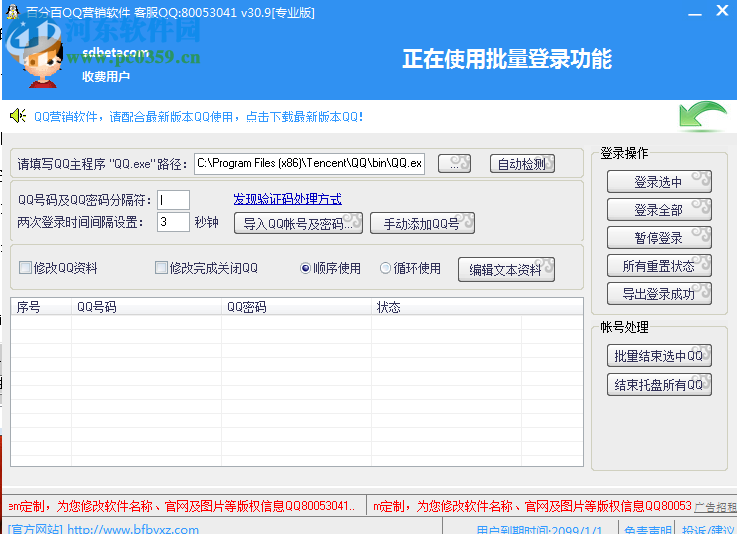Click the separator character input field

173,200
